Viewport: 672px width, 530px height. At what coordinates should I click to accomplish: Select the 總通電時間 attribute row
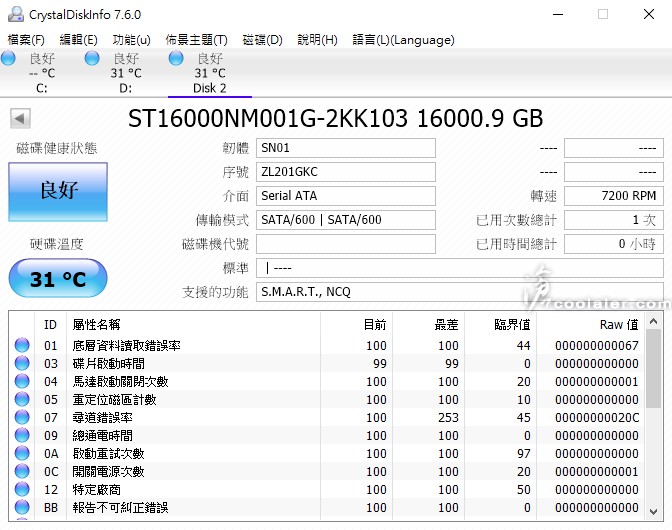[x=327, y=435]
